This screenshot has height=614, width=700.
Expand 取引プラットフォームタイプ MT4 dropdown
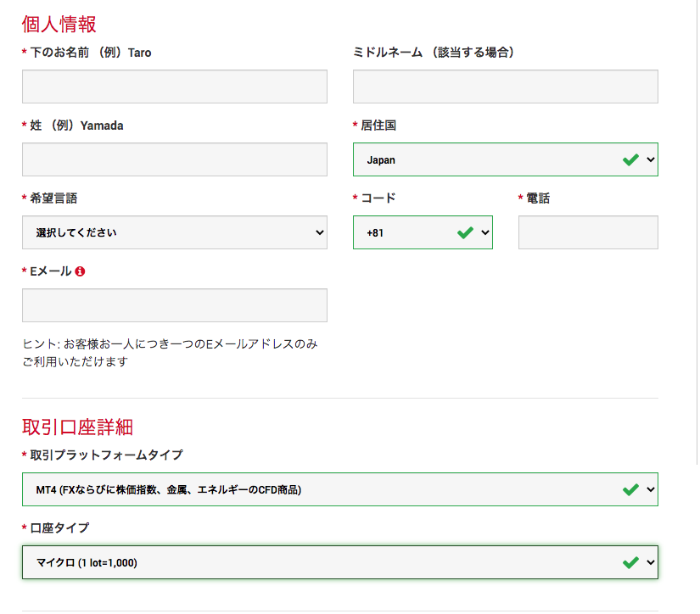pyautogui.click(x=651, y=489)
